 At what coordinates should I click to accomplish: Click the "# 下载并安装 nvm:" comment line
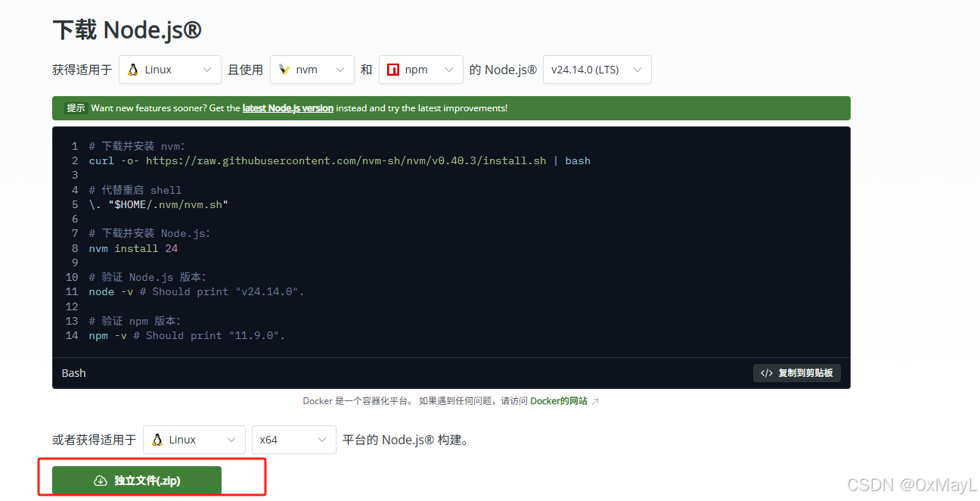137,146
